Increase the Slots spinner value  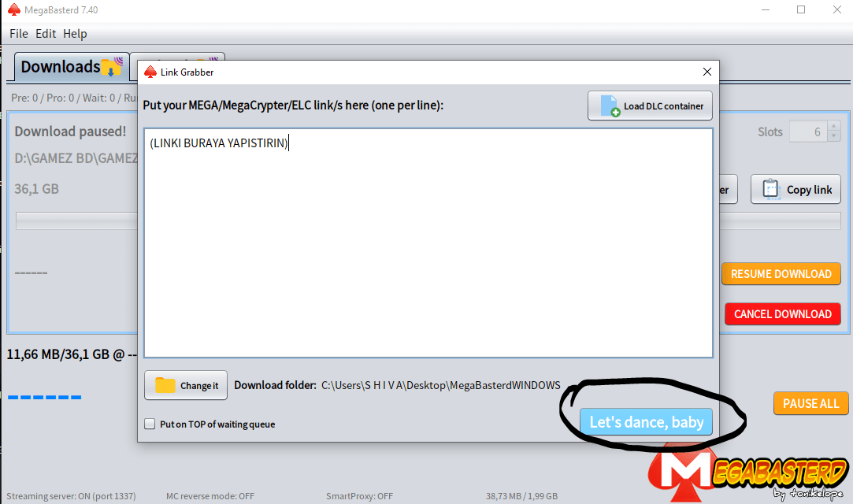click(x=834, y=127)
